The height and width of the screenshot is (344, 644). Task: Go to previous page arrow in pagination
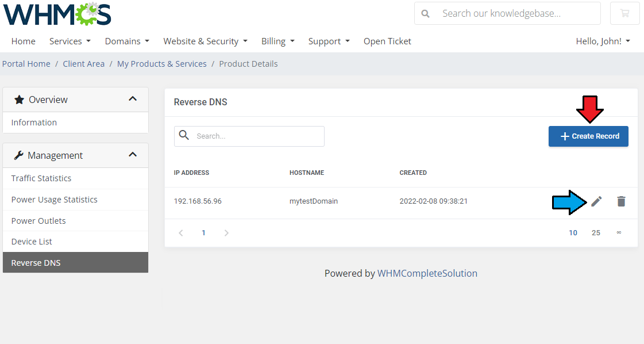coord(181,233)
